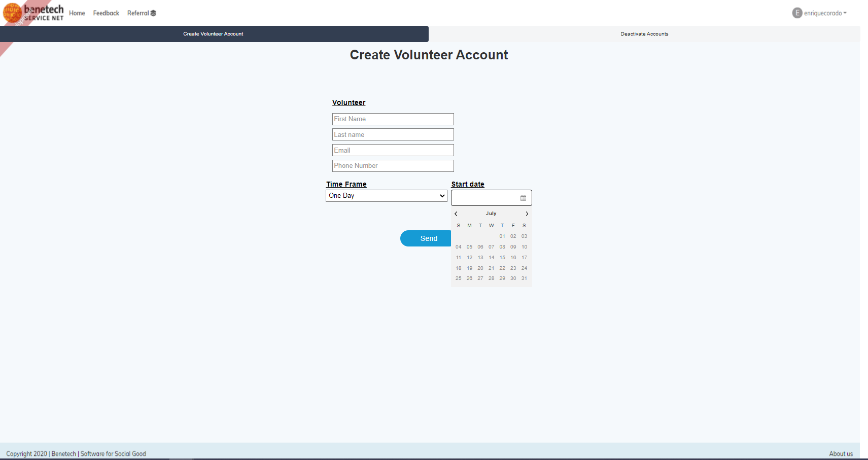Screen dimensions: 868x460
Task: Select July 15 in calendar
Action: point(502,258)
